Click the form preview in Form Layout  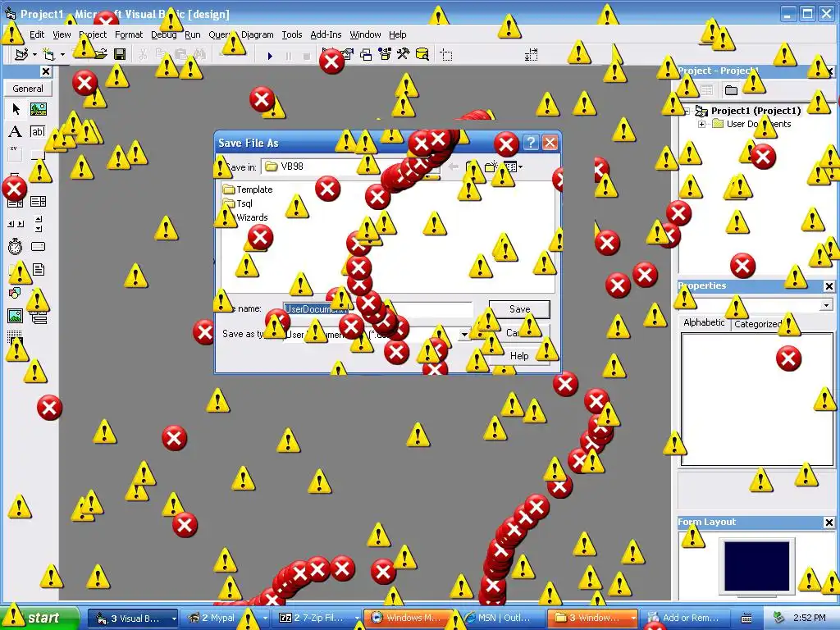click(x=757, y=566)
